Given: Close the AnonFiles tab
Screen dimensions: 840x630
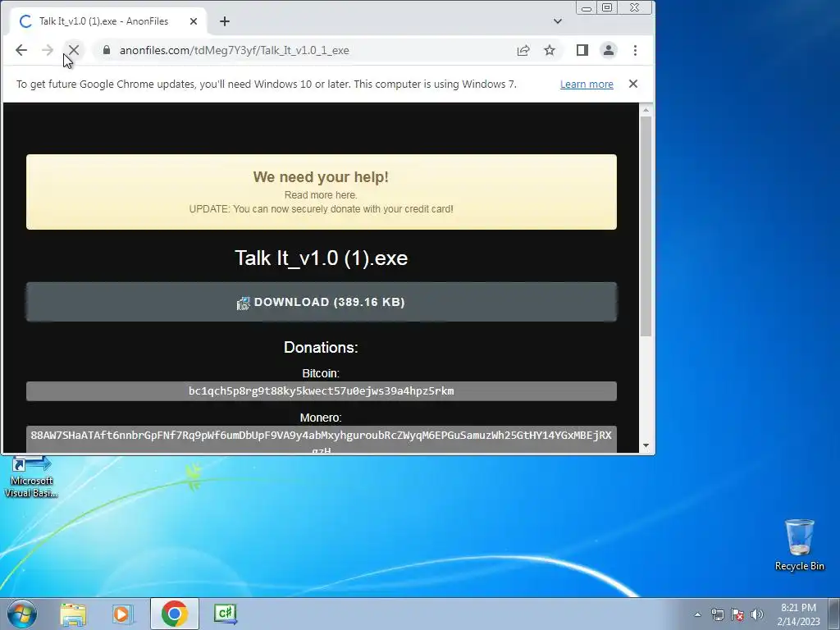Looking at the screenshot, I should point(194,21).
